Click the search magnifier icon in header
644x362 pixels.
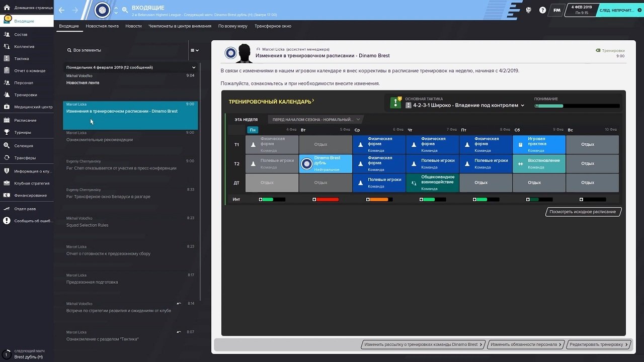click(125, 10)
